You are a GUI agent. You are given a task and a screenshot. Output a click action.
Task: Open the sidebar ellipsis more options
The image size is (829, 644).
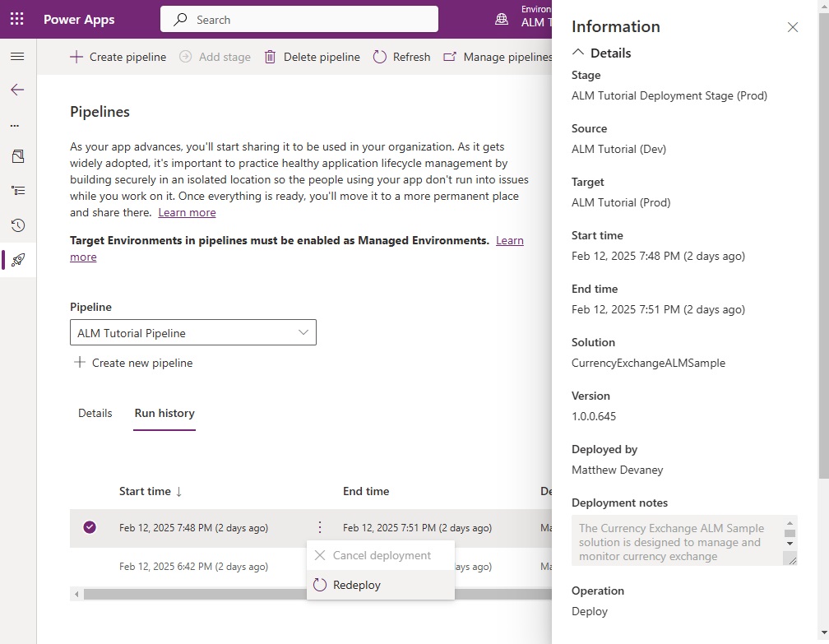point(15,126)
